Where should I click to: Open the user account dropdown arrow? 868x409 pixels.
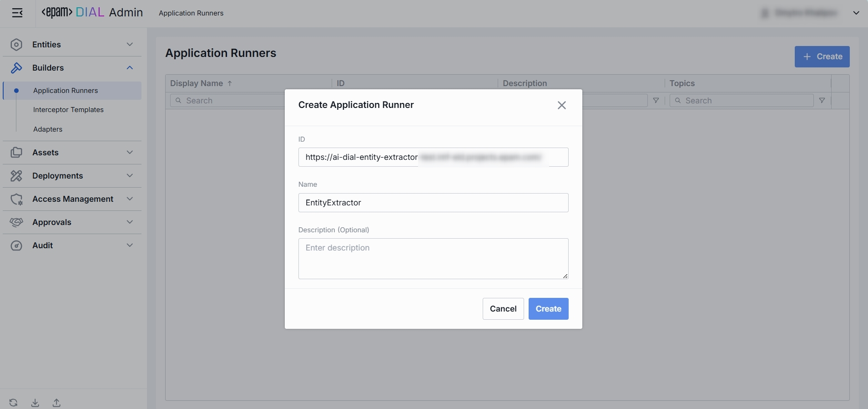pyautogui.click(x=856, y=13)
